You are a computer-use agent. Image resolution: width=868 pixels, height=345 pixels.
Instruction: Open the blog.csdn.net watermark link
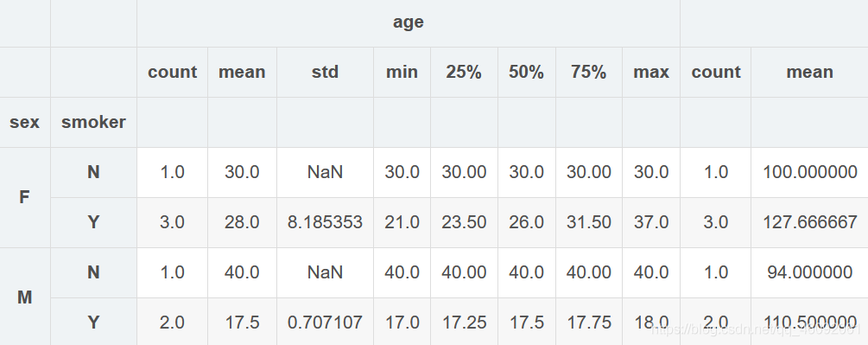757,330
